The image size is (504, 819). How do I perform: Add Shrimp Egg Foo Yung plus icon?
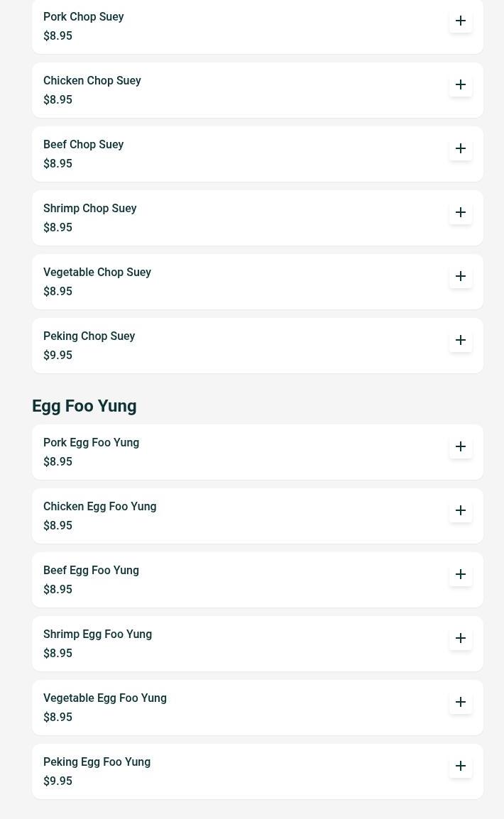[460, 638]
